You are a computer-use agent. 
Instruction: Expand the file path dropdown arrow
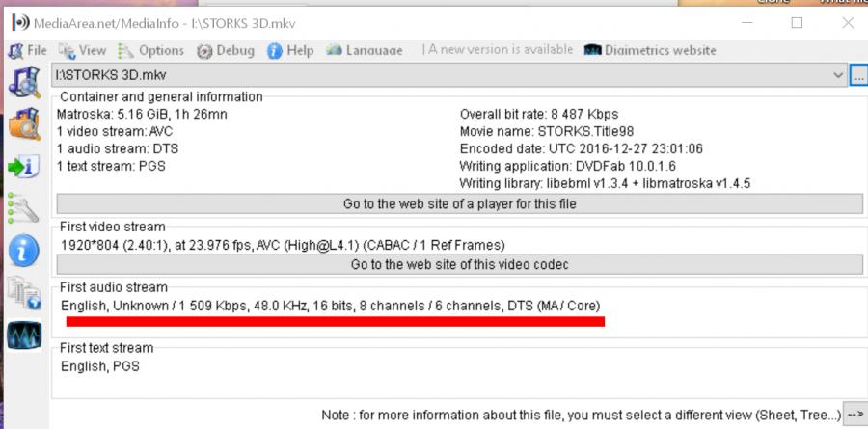[839, 75]
